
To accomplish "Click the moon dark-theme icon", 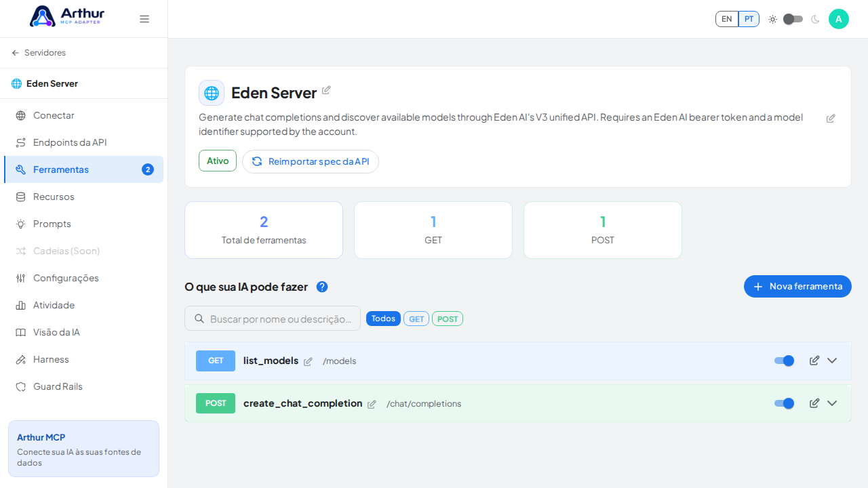I will (815, 19).
